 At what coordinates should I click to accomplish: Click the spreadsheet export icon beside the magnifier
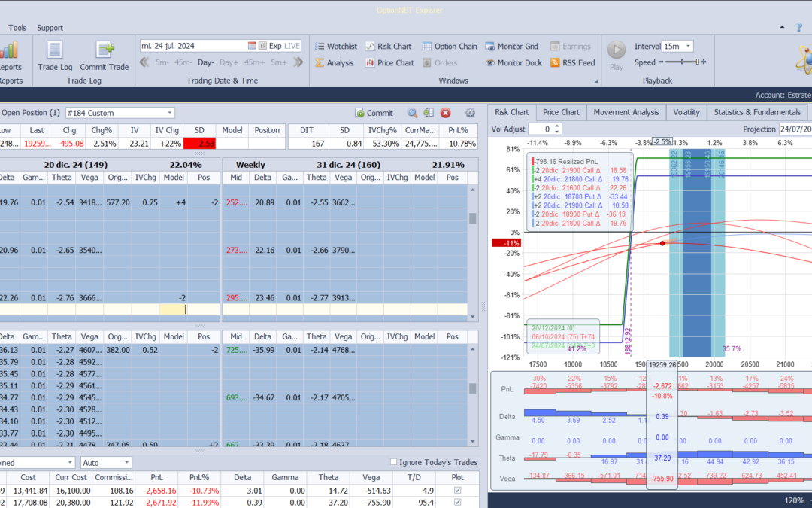tap(429, 112)
